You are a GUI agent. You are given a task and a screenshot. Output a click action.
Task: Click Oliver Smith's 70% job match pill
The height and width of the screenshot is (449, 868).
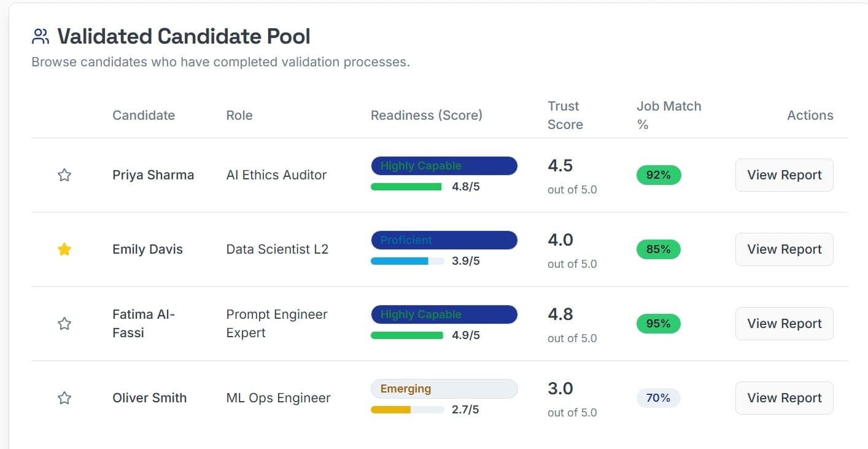(x=658, y=397)
